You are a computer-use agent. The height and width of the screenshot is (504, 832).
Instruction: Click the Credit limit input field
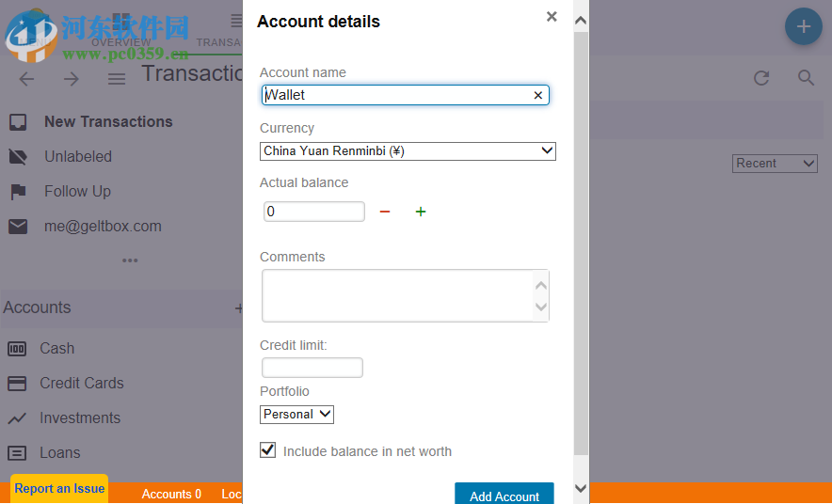pos(312,368)
